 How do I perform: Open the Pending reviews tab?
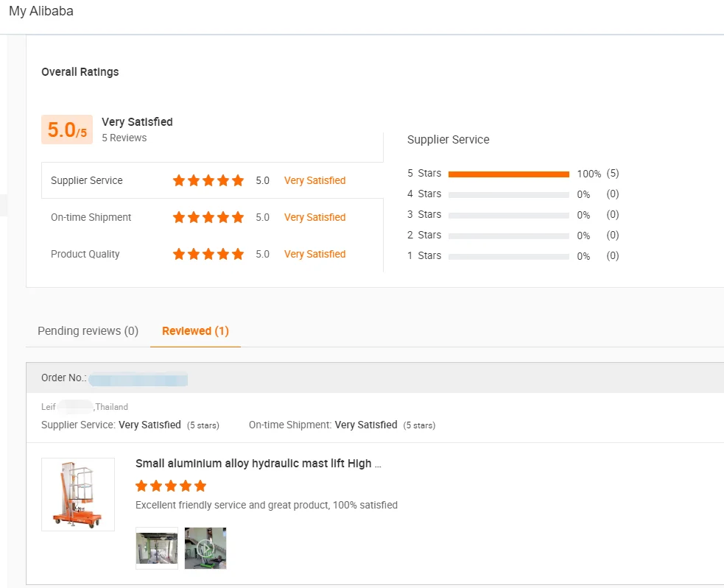point(88,331)
